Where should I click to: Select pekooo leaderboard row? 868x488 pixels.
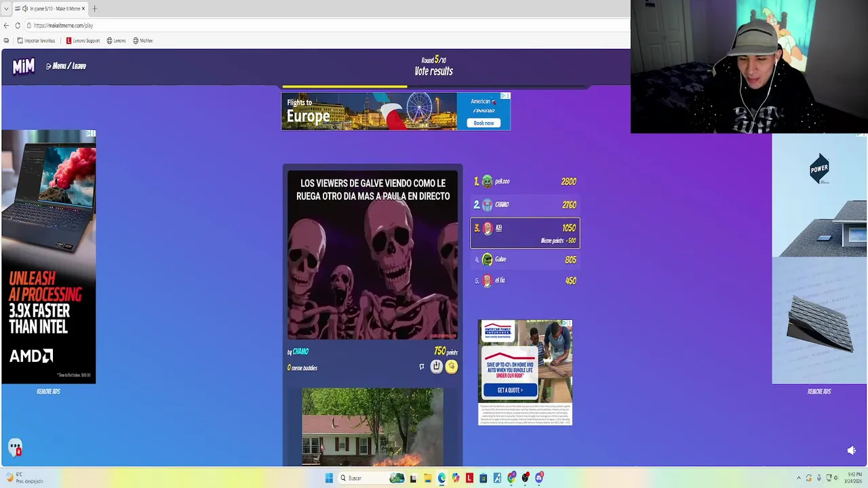526,182
